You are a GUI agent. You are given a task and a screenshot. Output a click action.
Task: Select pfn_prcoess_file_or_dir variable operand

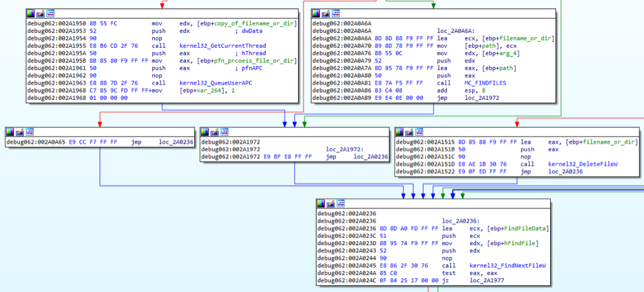(249, 60)
